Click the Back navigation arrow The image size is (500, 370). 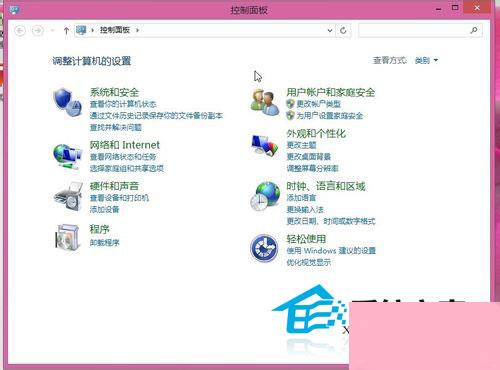[20, 31]
